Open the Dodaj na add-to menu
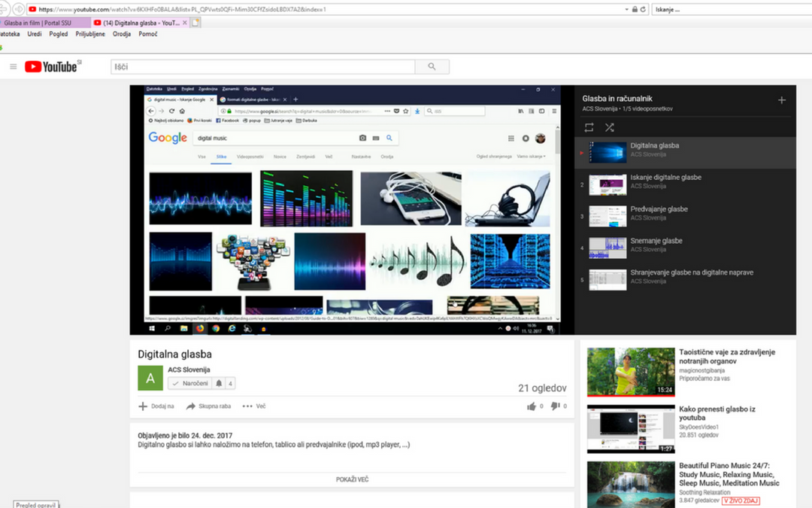The image size is (812, 508). [x=156, y=406]
